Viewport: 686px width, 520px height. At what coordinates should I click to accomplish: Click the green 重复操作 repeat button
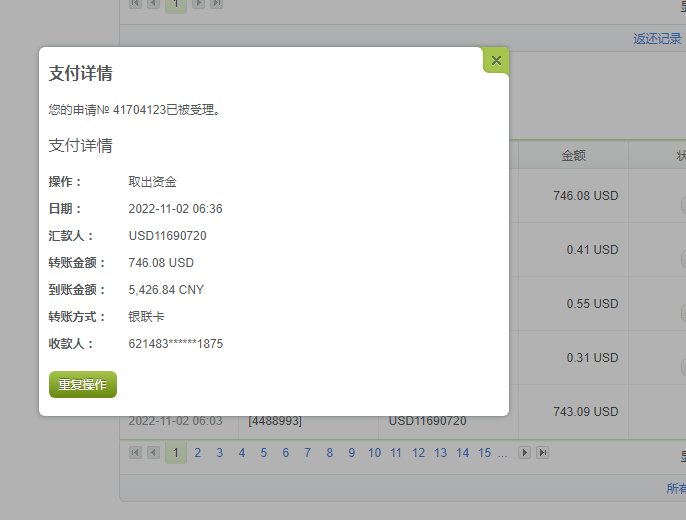(83, 384)
